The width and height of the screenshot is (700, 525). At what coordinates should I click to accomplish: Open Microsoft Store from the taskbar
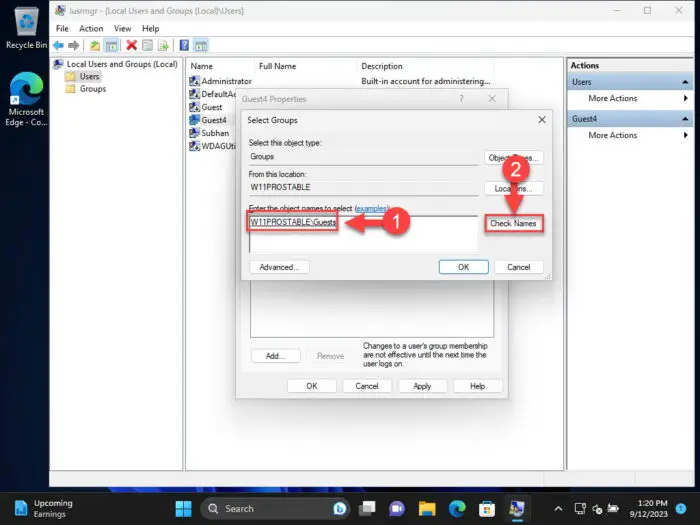tap(487, 508)
